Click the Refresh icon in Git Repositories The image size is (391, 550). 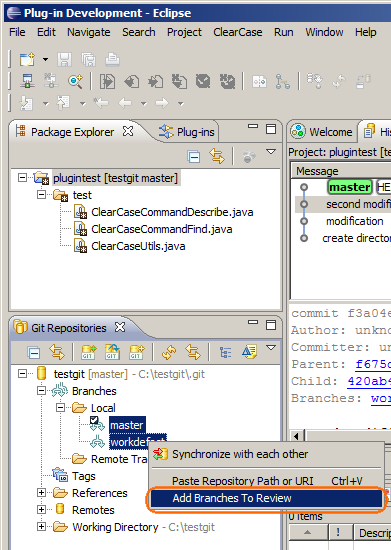[169, 352]
